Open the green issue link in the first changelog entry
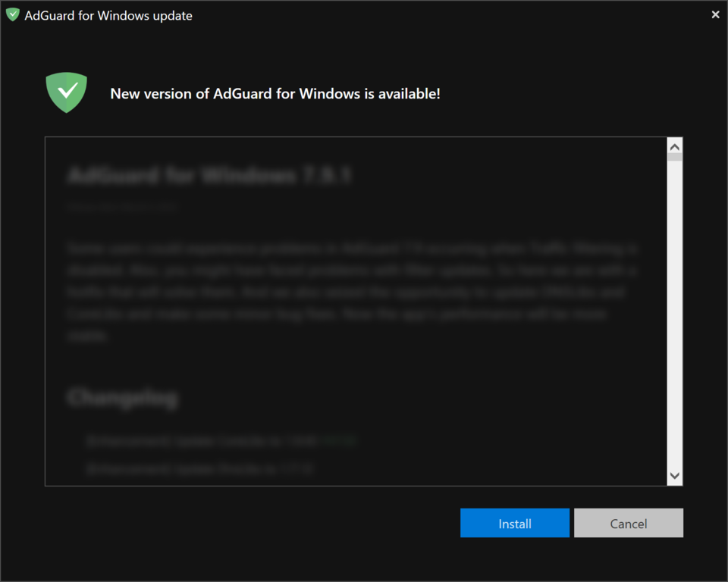 339,440
